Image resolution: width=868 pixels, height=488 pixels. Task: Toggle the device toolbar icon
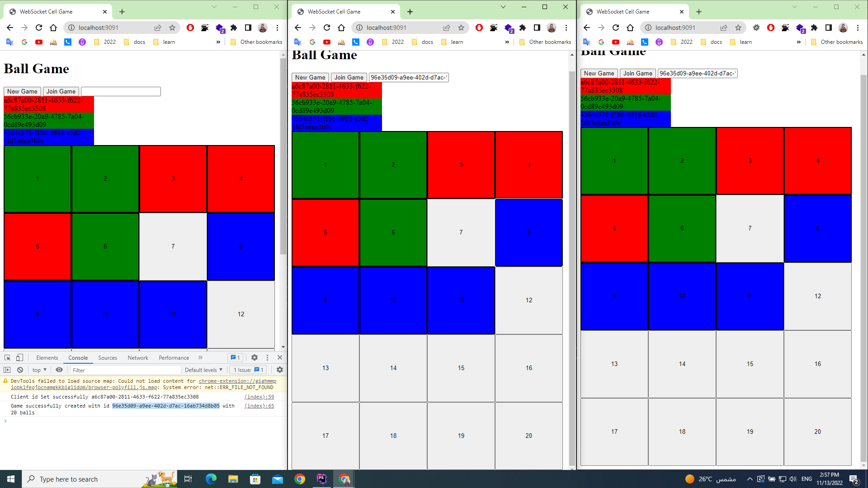point(19,357)
